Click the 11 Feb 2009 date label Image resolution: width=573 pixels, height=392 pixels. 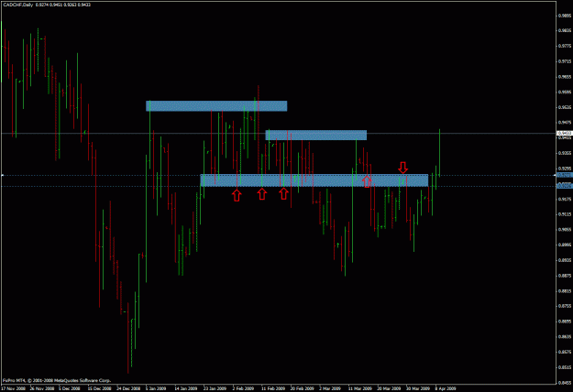273,388
